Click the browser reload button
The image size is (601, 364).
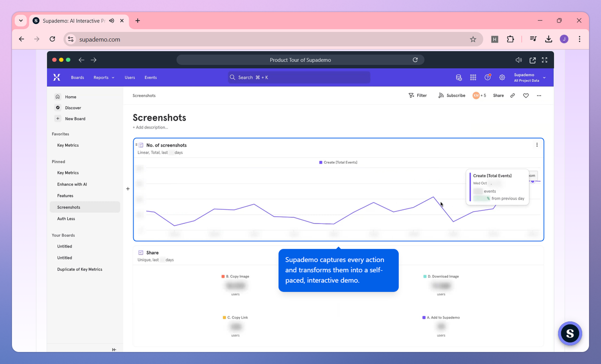(x=52, y=39)
